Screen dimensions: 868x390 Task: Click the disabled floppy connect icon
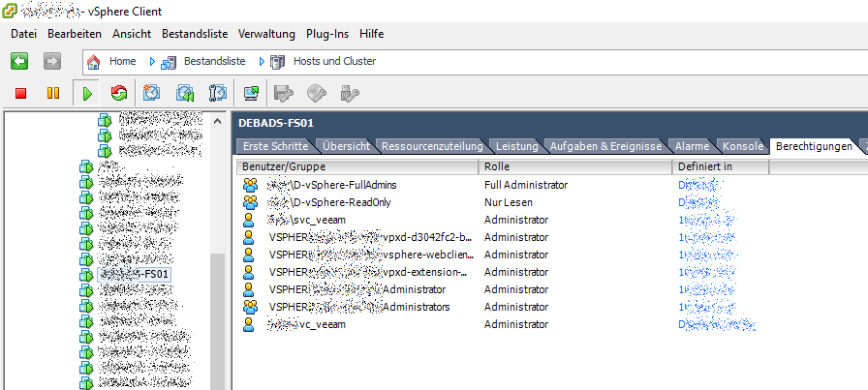pos(284,93)
